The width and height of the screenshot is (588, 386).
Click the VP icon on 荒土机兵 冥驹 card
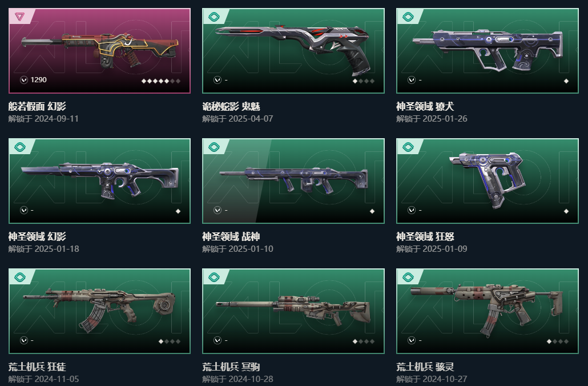218,340
